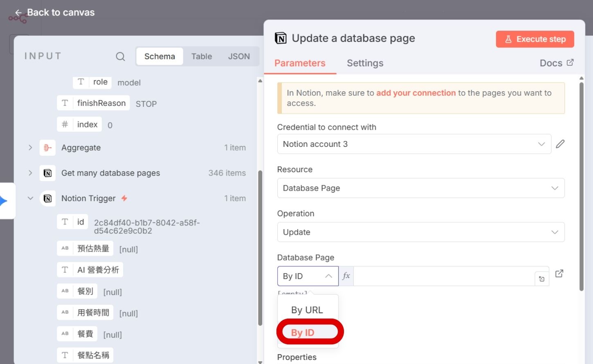This screenshot has width=593, height=364.
Task: Go back to canvas
Action: pyautogui.click(x=55, y=13)
